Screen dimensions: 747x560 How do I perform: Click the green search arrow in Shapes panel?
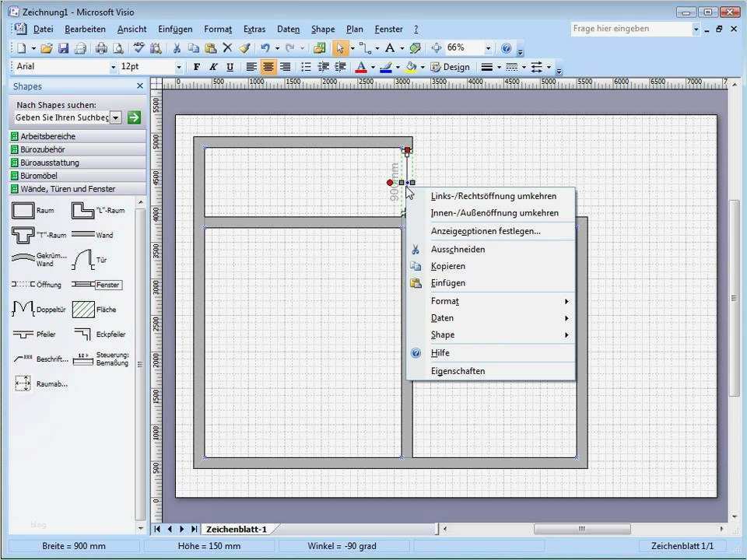pyautogui.click(x=135, y=117)
